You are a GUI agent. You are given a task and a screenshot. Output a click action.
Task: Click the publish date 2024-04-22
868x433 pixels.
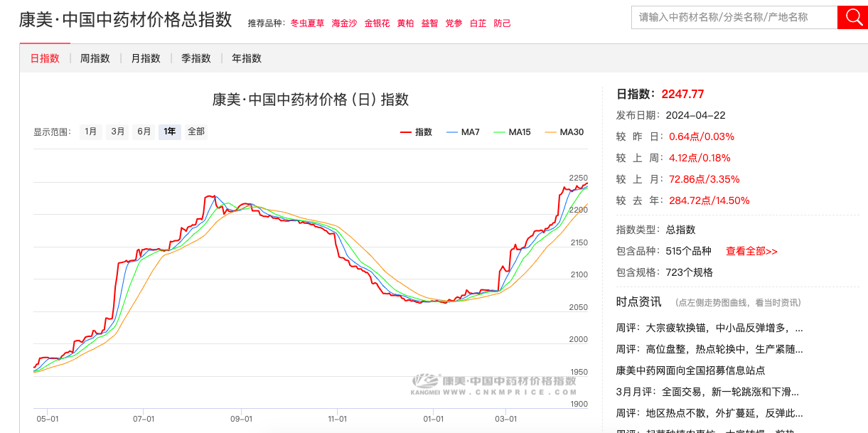tap(695, 115)
